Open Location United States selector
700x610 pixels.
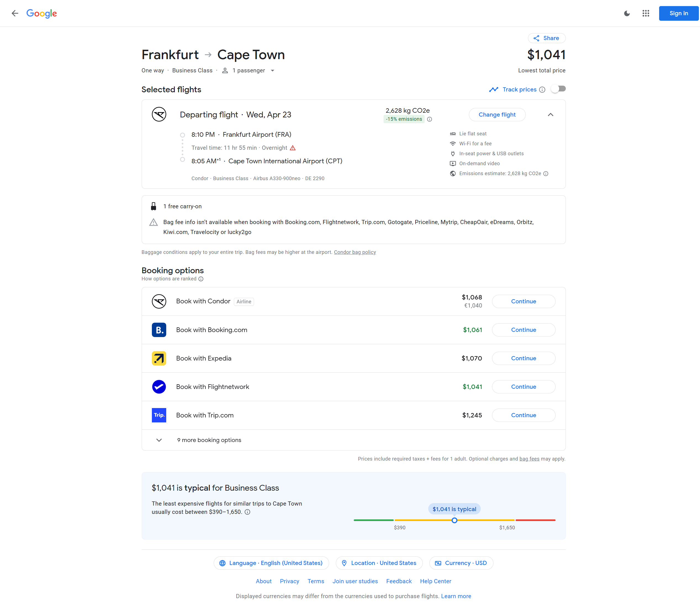[379, 563]
